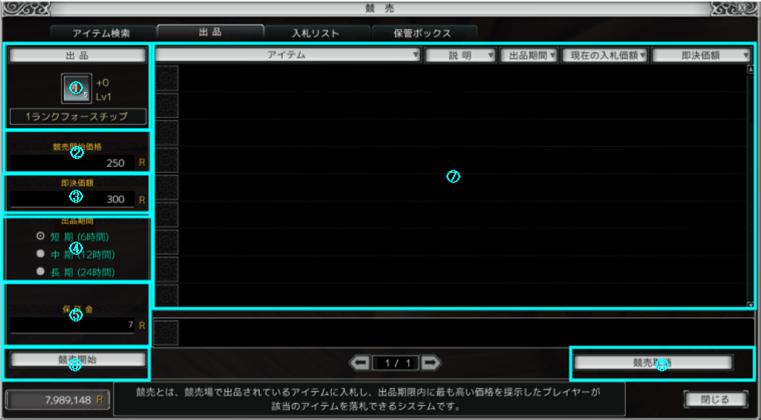
Task: Sort by the 出品期間 column dropdown
Action: pos(530,55)
